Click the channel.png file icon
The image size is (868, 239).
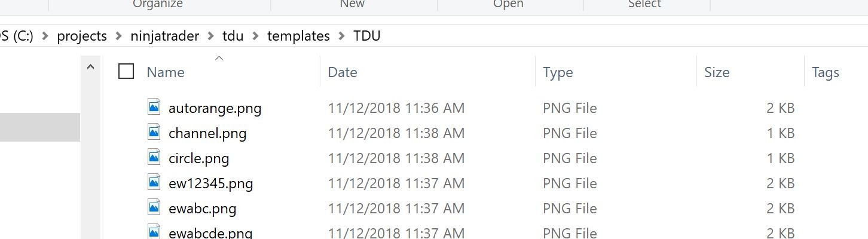point(154,133)
